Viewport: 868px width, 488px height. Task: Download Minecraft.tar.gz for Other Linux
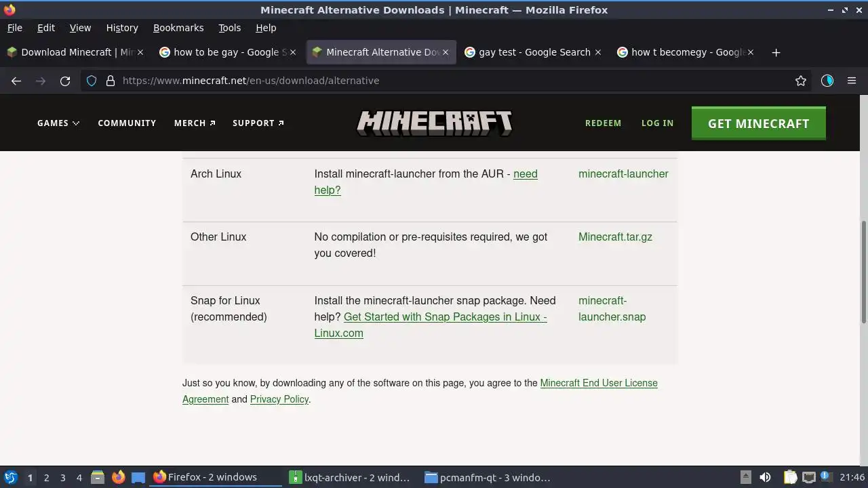615,237
